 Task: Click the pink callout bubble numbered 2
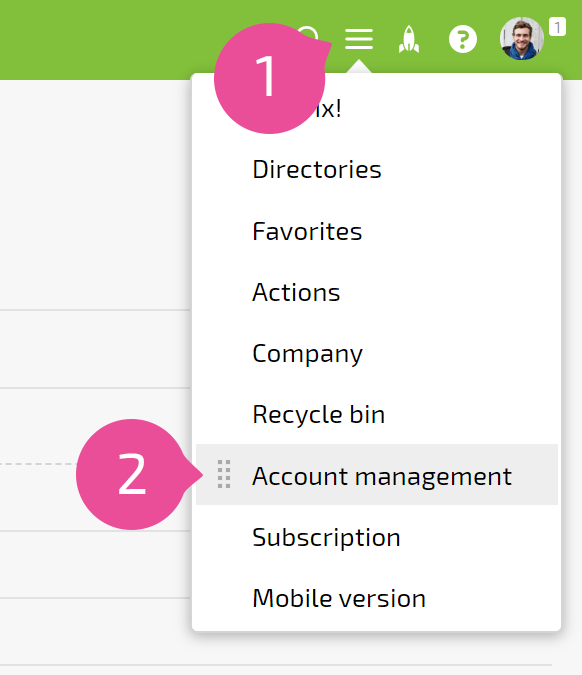(133, 474)
